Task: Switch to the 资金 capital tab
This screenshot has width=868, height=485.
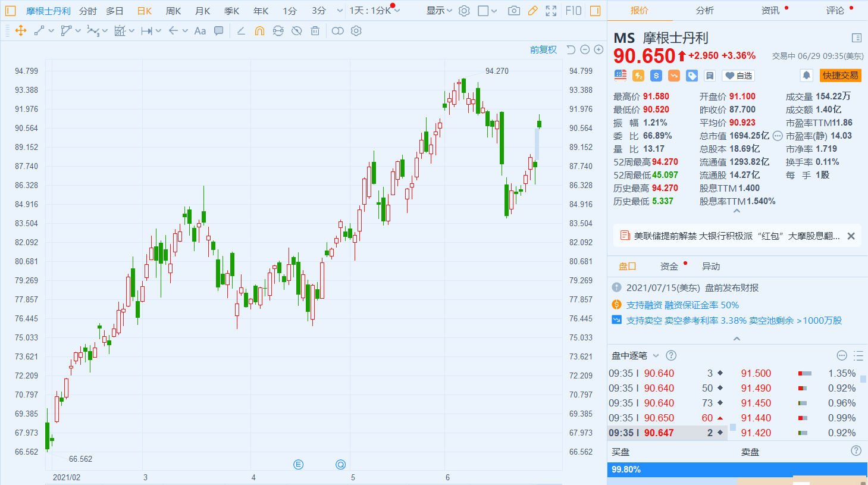Action: [669, 267]
